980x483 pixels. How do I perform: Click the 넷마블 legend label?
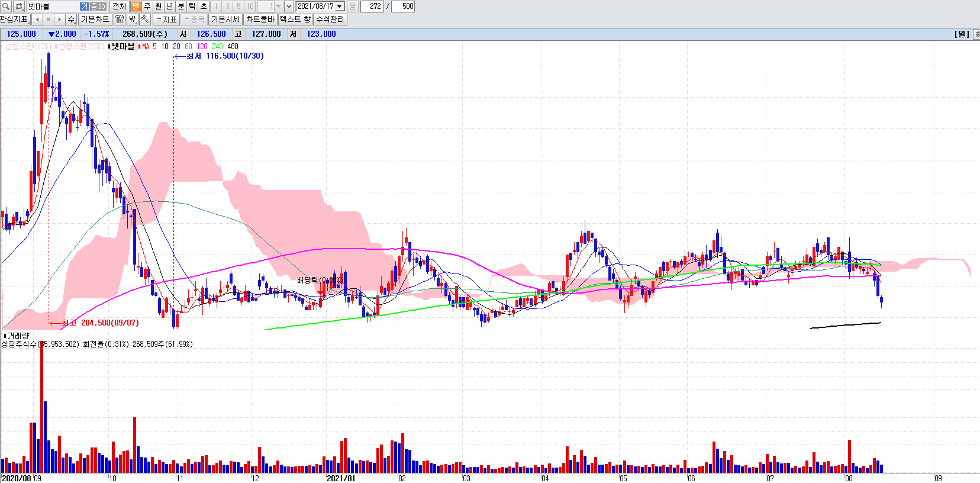pyautogui.click(x=123, y=46)
